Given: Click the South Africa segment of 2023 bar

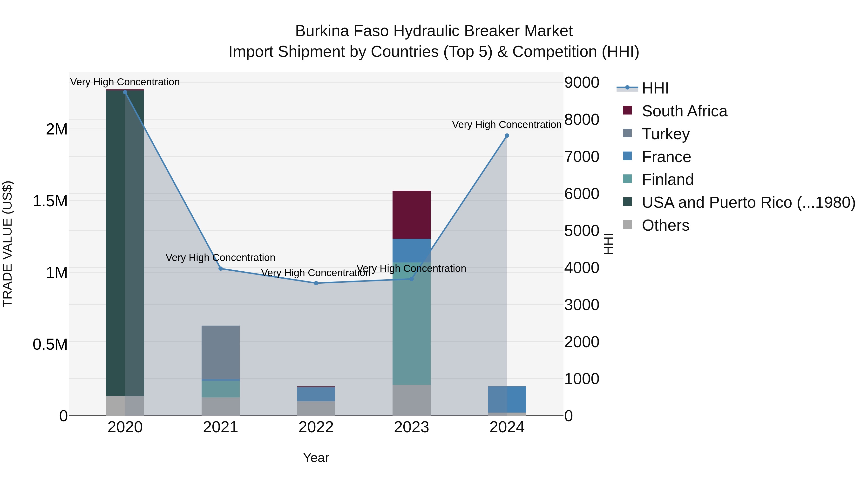Looking at the screenshot, I should (411, 215).
